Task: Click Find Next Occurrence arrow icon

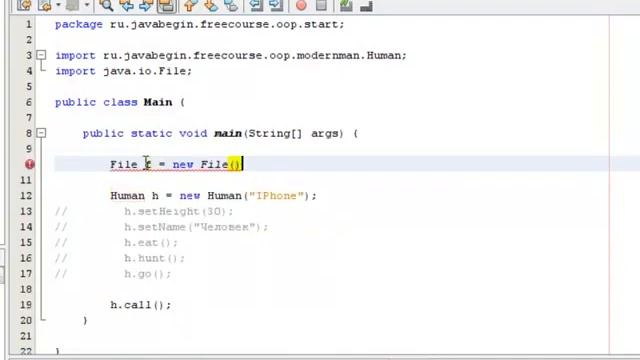Action: coord(146,5)
